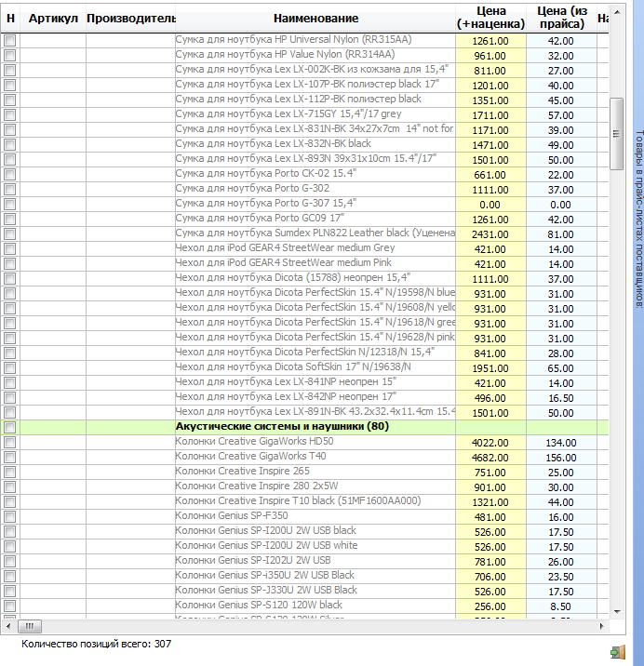Check the Lex LX-002K-BK row checkbox

pyautogui.click(x=10, y=70)
